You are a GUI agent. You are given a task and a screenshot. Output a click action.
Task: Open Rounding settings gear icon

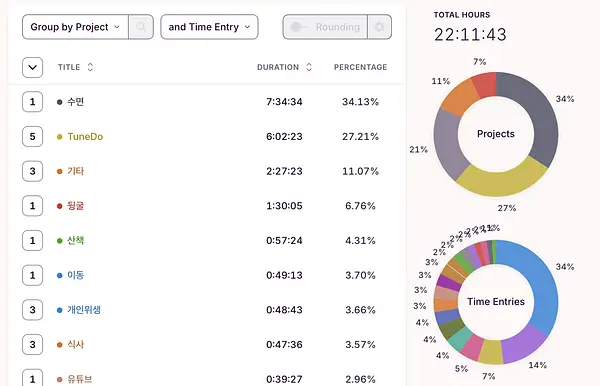pyautogui.click(x=379, y=27)
